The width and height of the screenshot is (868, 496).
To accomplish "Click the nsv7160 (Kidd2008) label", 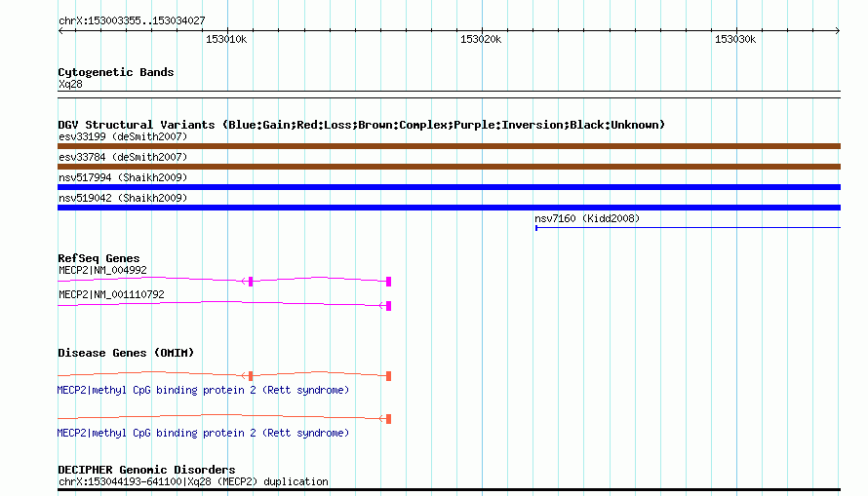I will (587, 218).
